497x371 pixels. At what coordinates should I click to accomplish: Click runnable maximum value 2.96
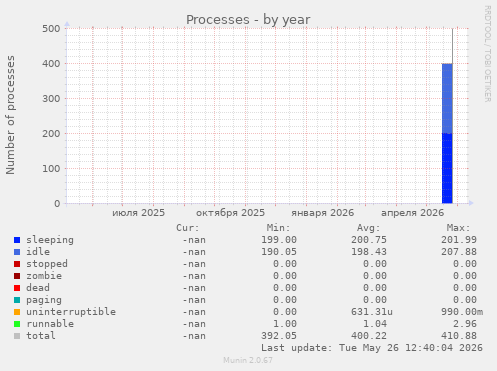coord(465,324)
